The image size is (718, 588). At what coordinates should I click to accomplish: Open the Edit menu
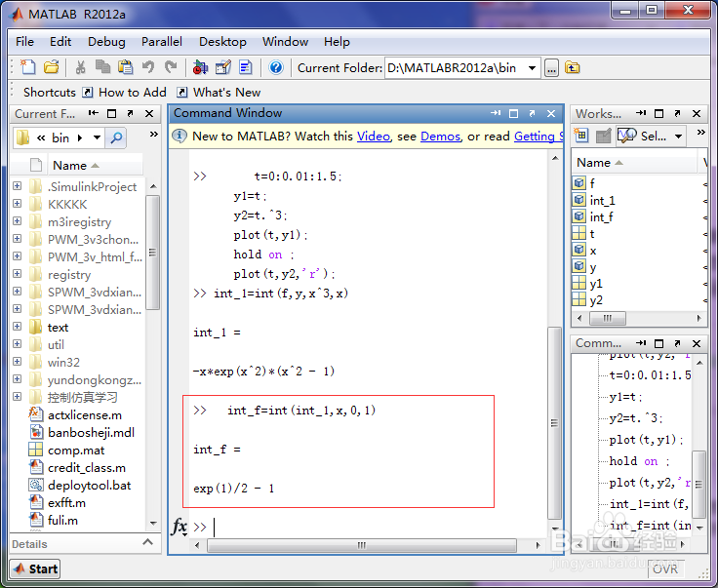pos(60,42)
